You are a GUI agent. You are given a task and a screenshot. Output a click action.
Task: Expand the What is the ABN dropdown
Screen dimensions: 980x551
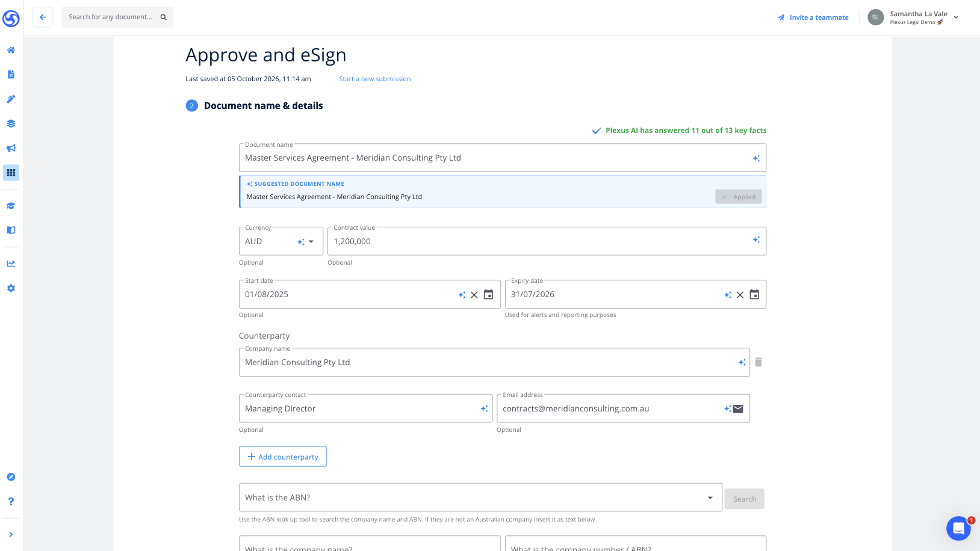(710, 497)
